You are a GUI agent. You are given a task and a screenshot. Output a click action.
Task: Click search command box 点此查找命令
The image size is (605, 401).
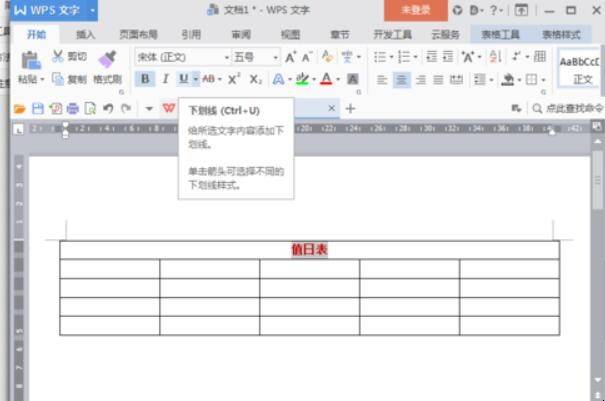(x=567, y=108)
